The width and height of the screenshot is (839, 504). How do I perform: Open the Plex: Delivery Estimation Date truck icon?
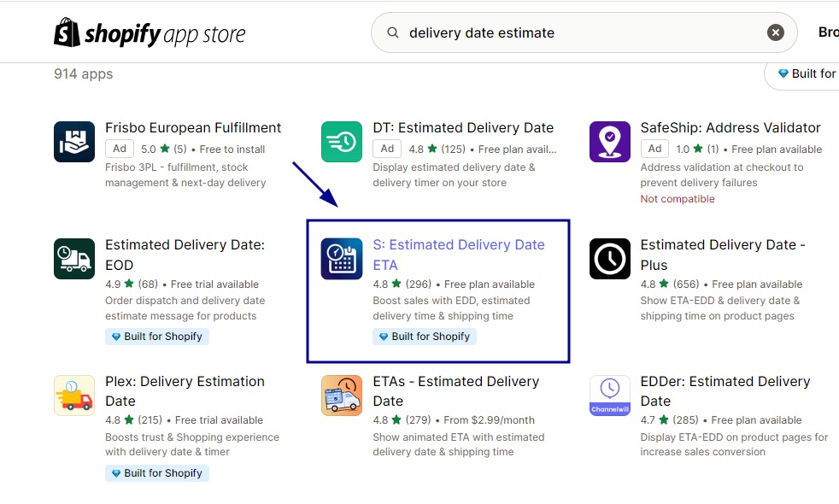tap(74, 396)
